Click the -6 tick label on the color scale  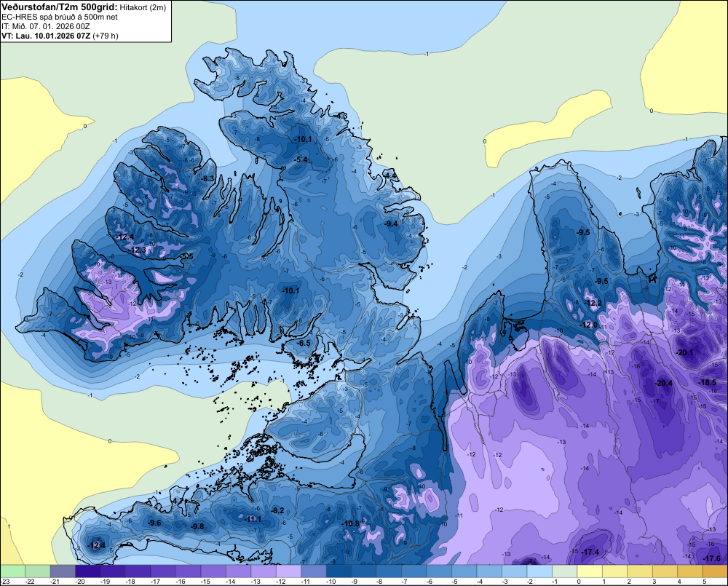pos(431,582)
